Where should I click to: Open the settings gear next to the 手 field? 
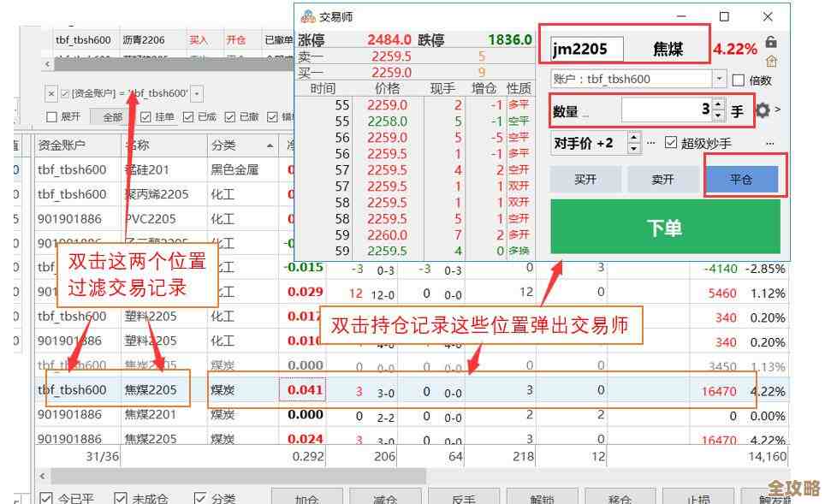point(763,110)
